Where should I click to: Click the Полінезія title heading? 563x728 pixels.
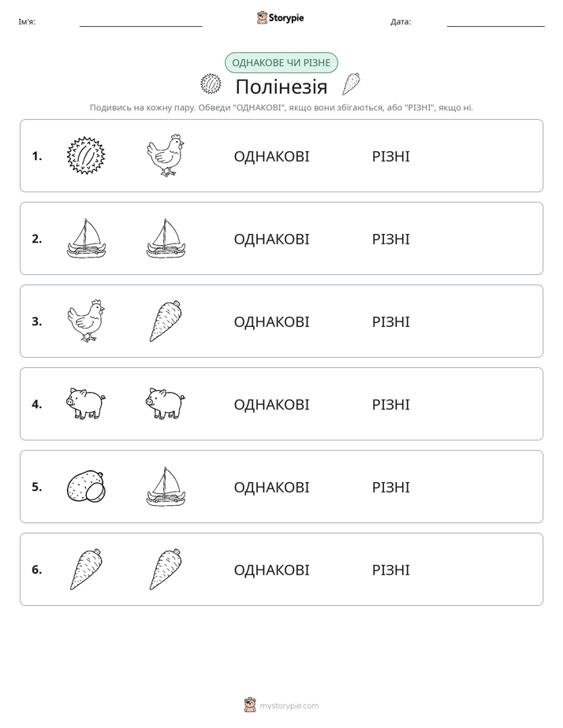(281, 87)
